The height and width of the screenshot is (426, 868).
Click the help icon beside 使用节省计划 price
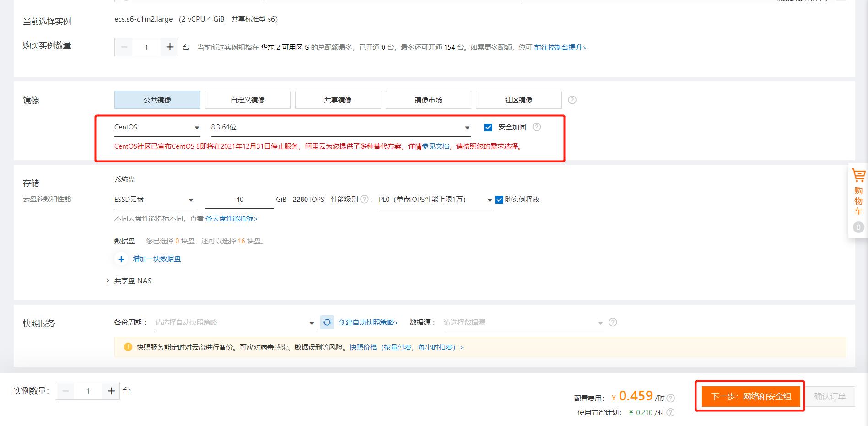pyautogui.click(x=670, y=412)
